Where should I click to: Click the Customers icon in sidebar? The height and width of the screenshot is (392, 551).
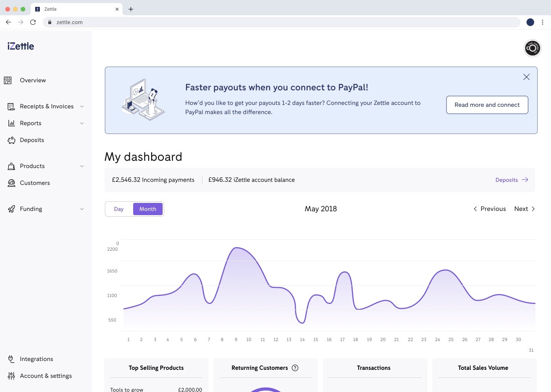11,183
